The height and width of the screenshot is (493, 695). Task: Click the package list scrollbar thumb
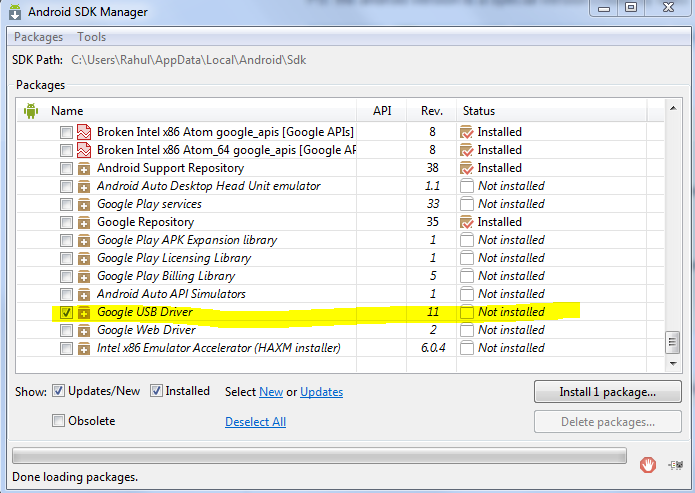(673, 342)
